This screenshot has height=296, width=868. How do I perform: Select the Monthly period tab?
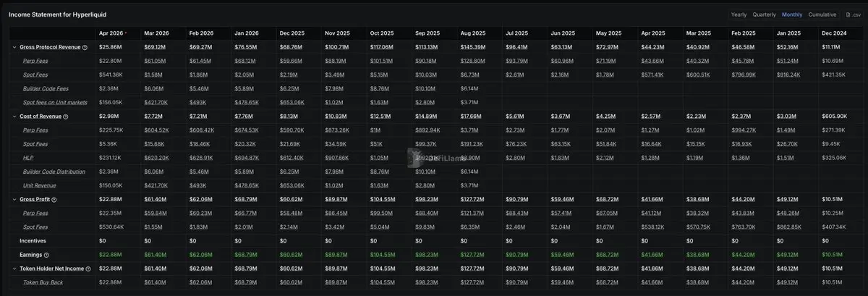tap(792, 14)
